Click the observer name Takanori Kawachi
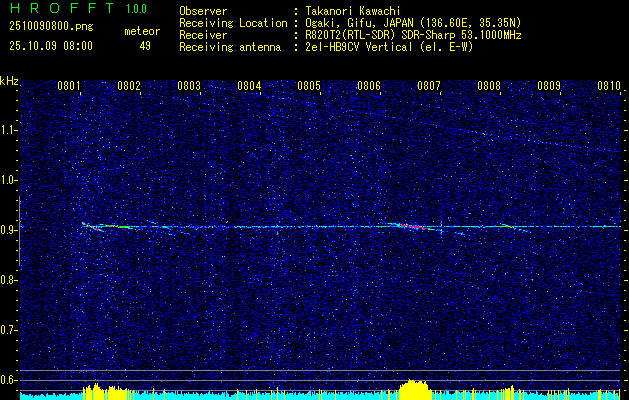629x400 pixels. click(353, 11)
